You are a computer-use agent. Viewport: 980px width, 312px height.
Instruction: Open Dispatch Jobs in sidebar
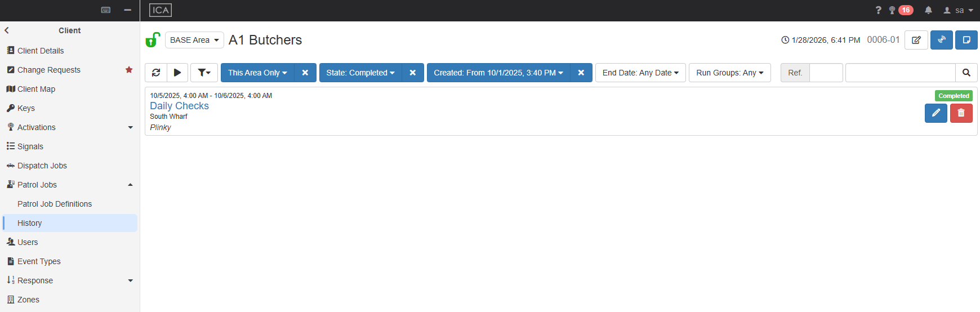(x=70, y=166)
